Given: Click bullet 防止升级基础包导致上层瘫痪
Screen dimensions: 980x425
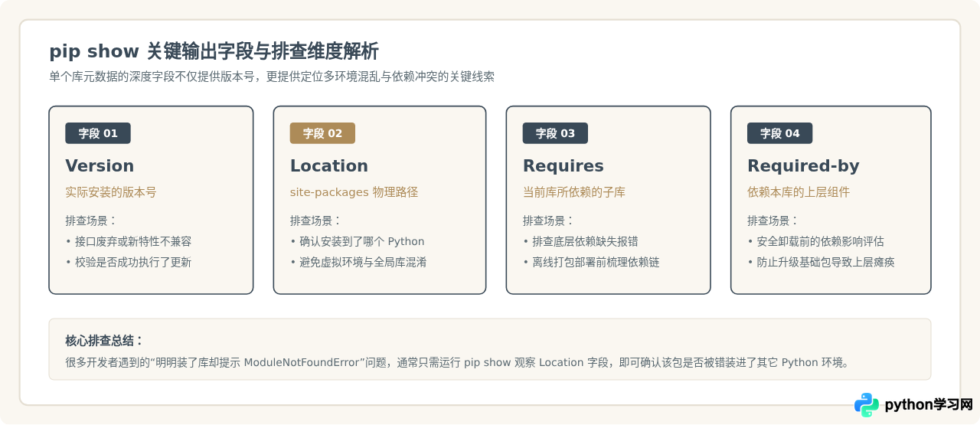Looking at the screenshot, I should 821,262.
